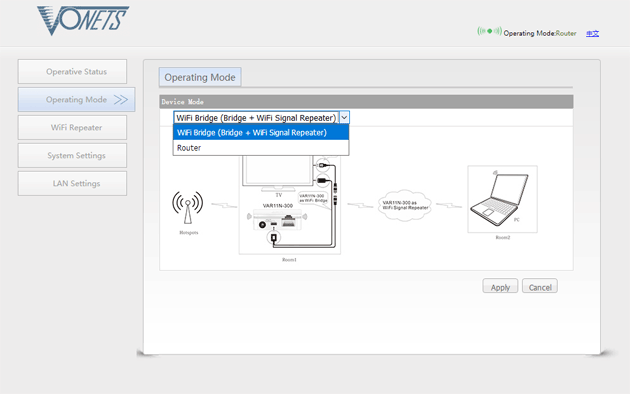
Task: Select the Operating Mode tab header
Action: pyautogui.click(x=200, y=77)
